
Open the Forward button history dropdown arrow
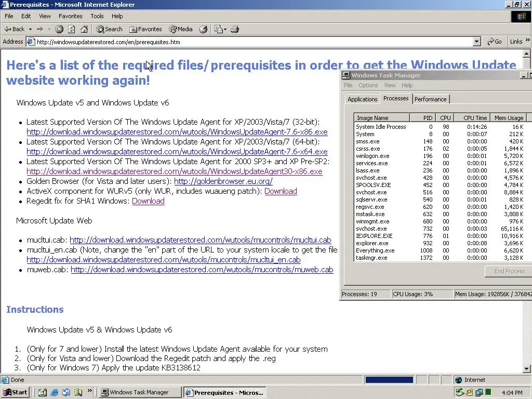pyautogui.click(x=49, y=30)
